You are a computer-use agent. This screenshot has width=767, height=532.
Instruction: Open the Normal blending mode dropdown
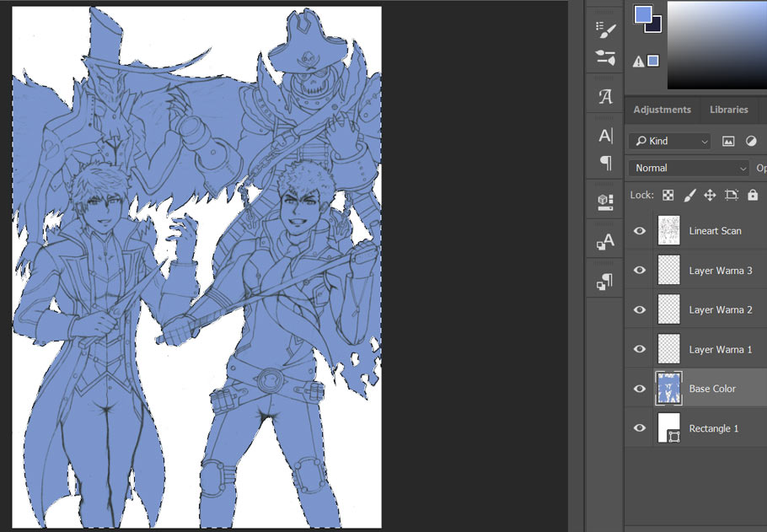point(689,168)
